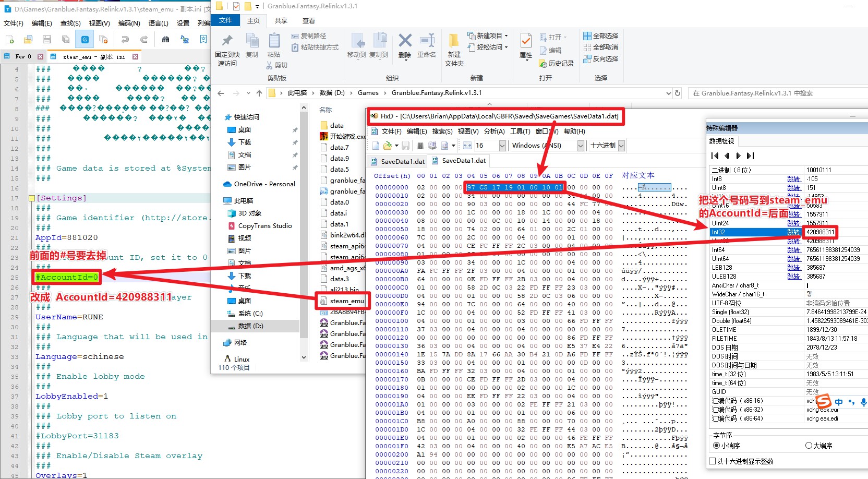Viewport: 868px width, 479px height.
Task: Click Open file icon in Notepad toolbar
Action: click(28, 39)
